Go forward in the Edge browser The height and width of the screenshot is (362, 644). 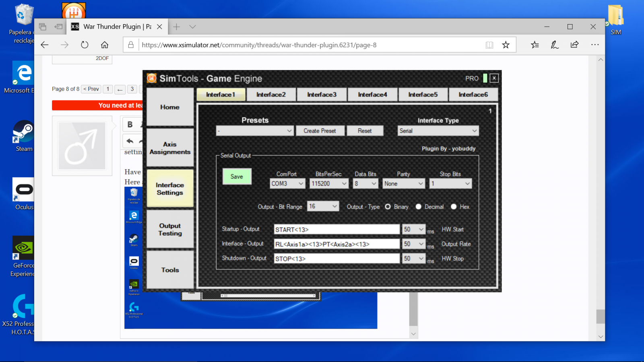tap(64, 45)
